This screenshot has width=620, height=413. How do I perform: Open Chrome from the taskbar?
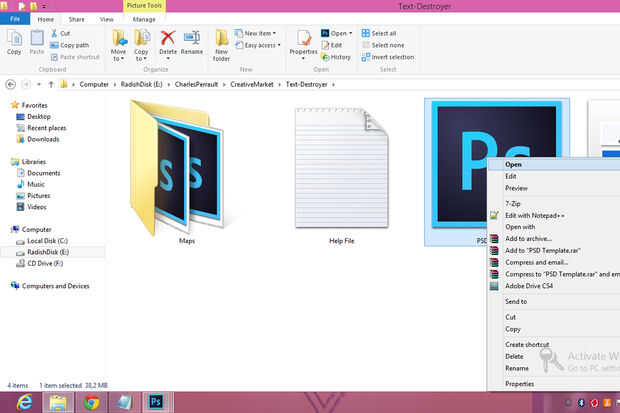pos(91,401)
